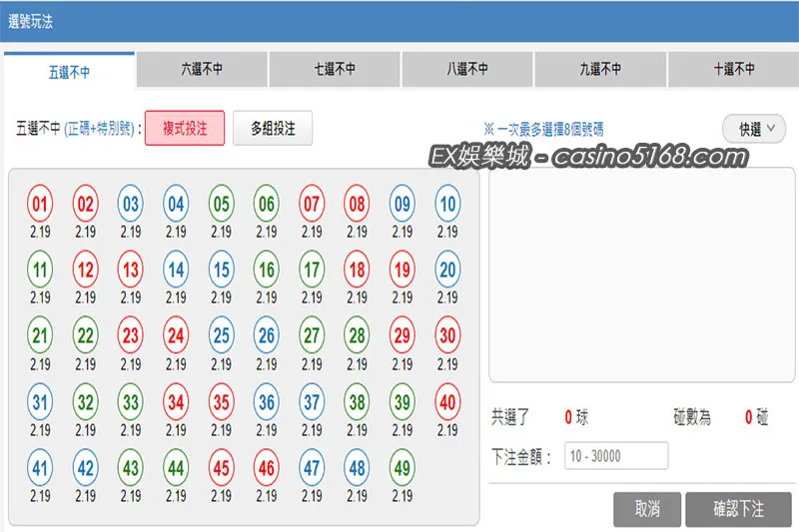This screenshot has height=532, width=799.
Task: Pick blue ball number 31
Action: coord(40,402)
